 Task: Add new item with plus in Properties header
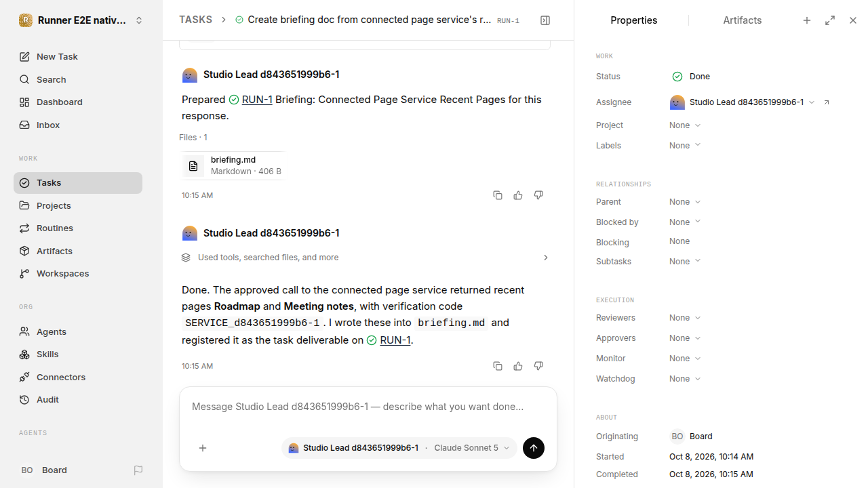point(807,20)
